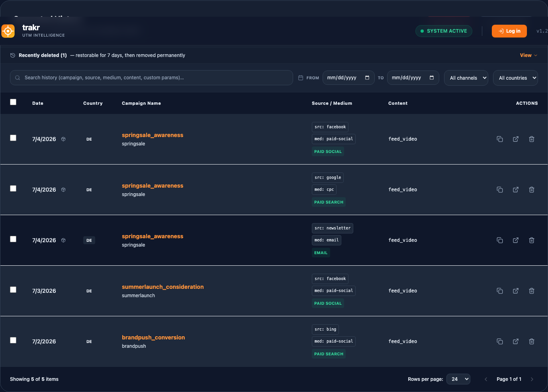Open the springsale_awareness link with src newsletter
Viewport: 548px width, 392px height.
[x=153, y=236]
